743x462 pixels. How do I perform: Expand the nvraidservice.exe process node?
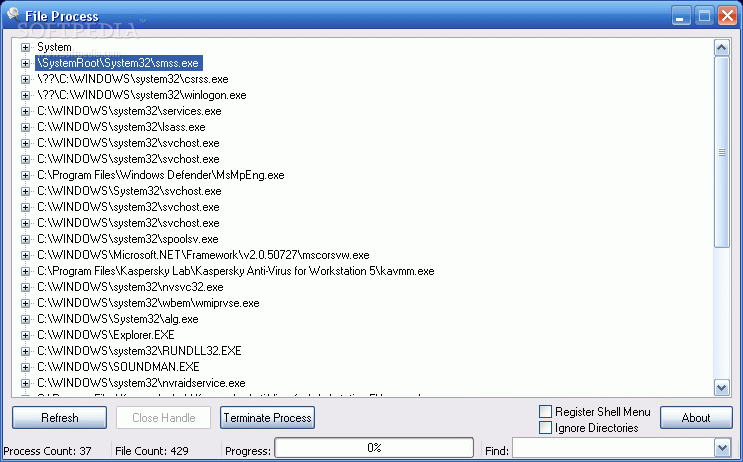(25, 383)
